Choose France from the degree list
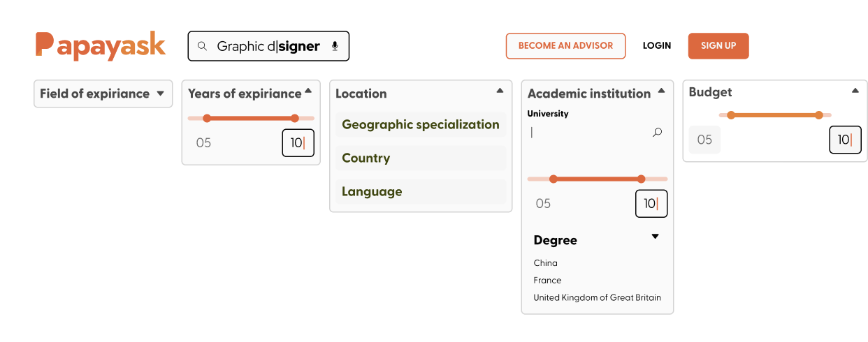Viewport: 868px width, 342px height. coord(547,281)
